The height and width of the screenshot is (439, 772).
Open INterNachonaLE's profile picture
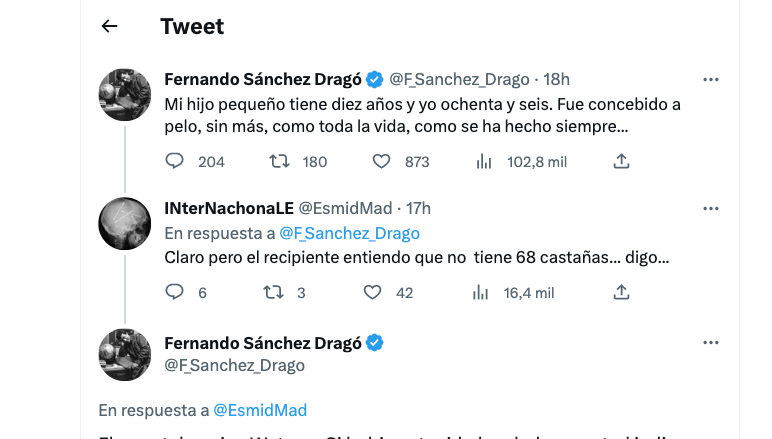(124, 223)
